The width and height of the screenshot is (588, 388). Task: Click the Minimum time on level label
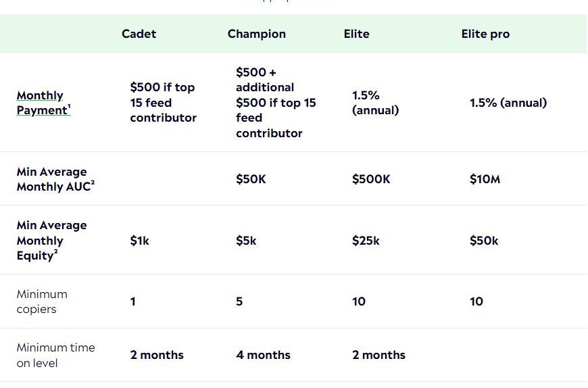pyautogui.click(x=55, y=355)
